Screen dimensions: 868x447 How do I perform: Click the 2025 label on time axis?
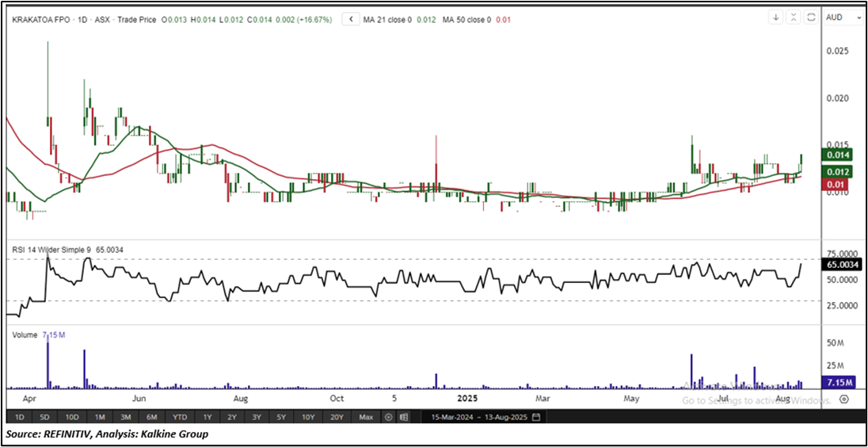point(468,398)
